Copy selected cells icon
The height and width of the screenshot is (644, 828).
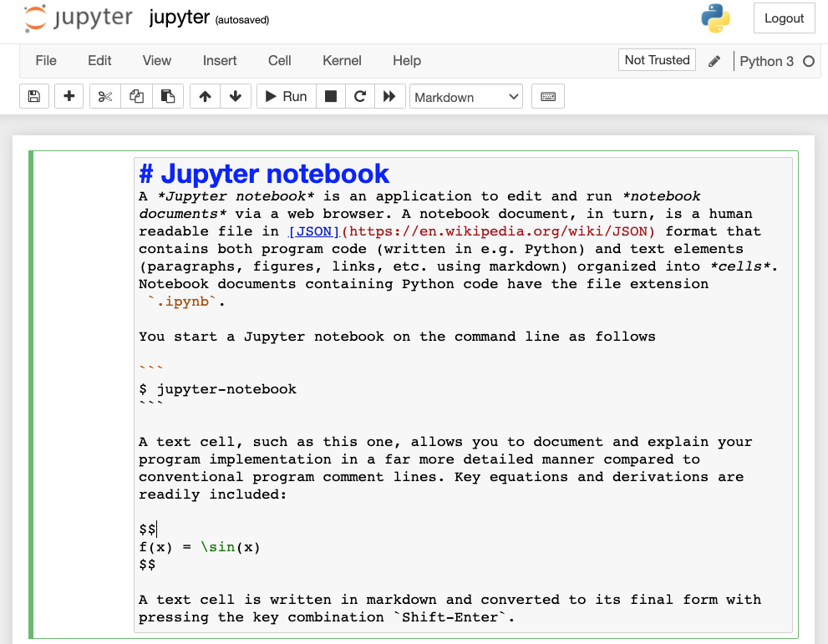point(137,96)
